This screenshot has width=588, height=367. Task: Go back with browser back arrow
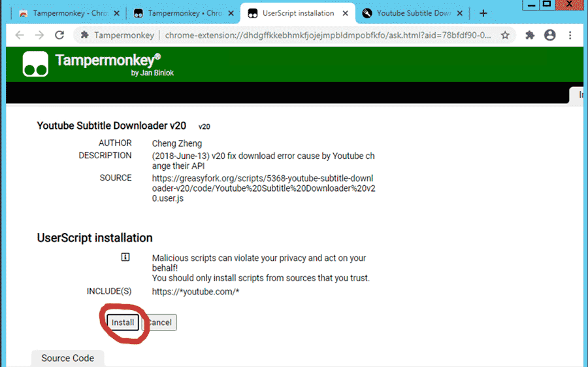pos(20,35)
